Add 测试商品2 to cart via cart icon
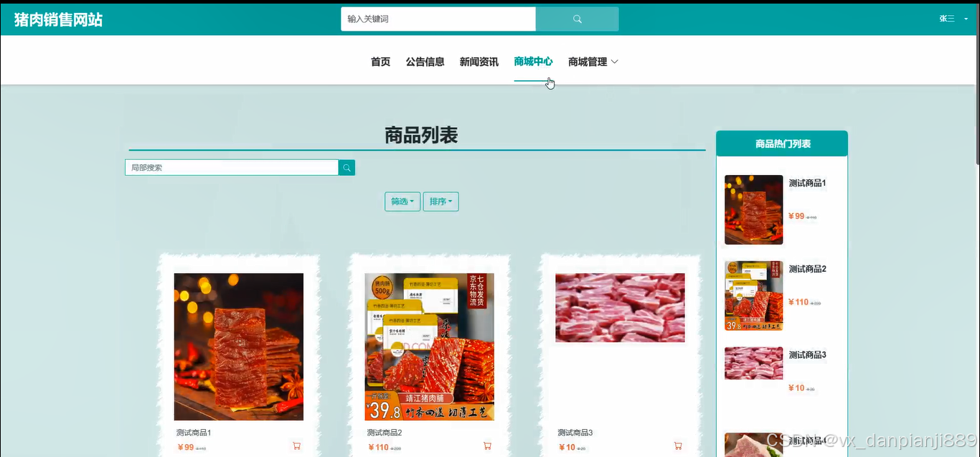The height and width of the screenshot is (457, 980). click(x=487, y=446)
